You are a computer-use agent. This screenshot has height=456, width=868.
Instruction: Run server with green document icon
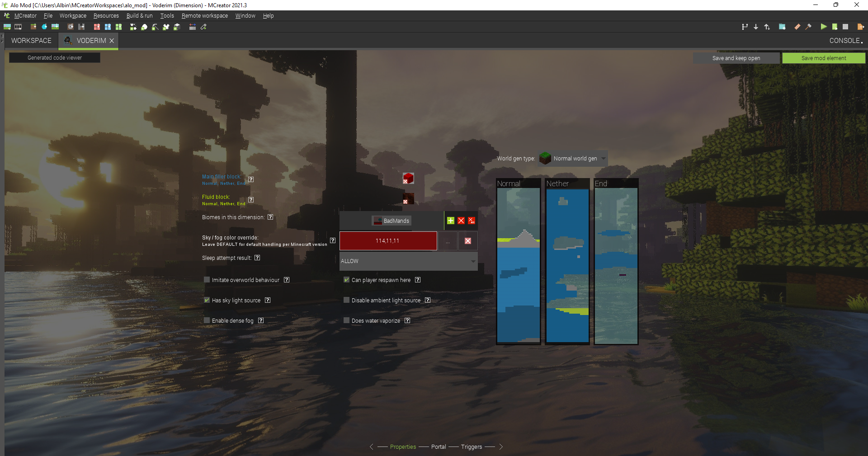(835, 27)
